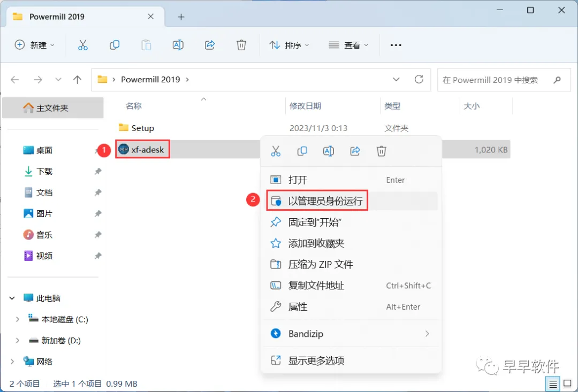578x392 pixels.
Task: Click Cut icon in context menu
Action: click(276, 151)
